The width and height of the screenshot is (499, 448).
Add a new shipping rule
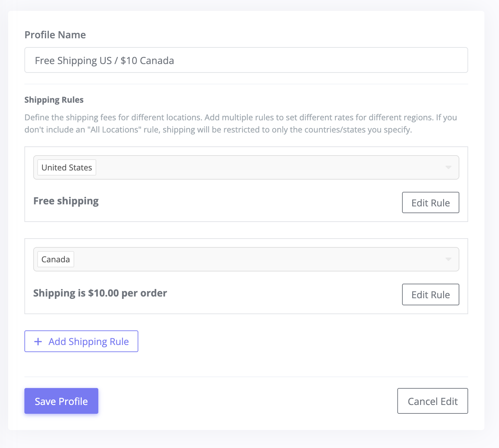pyautogui.click(x=81, y=341)
